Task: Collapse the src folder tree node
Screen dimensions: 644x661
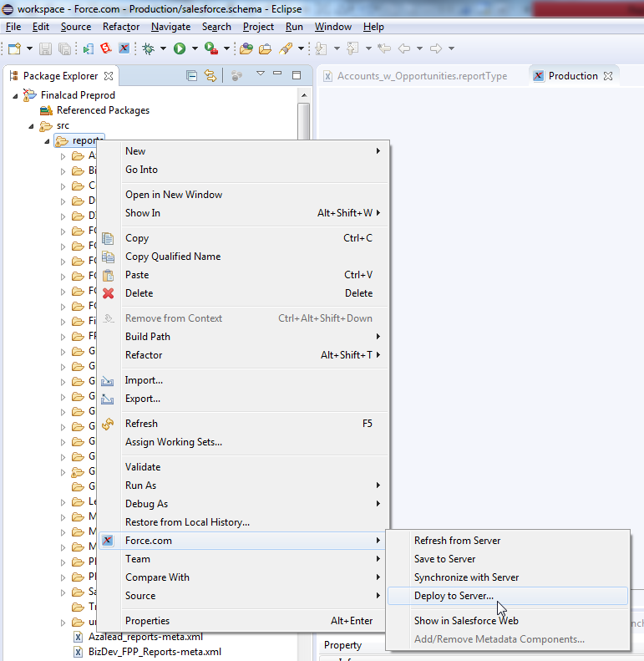Action: (31, 125)
